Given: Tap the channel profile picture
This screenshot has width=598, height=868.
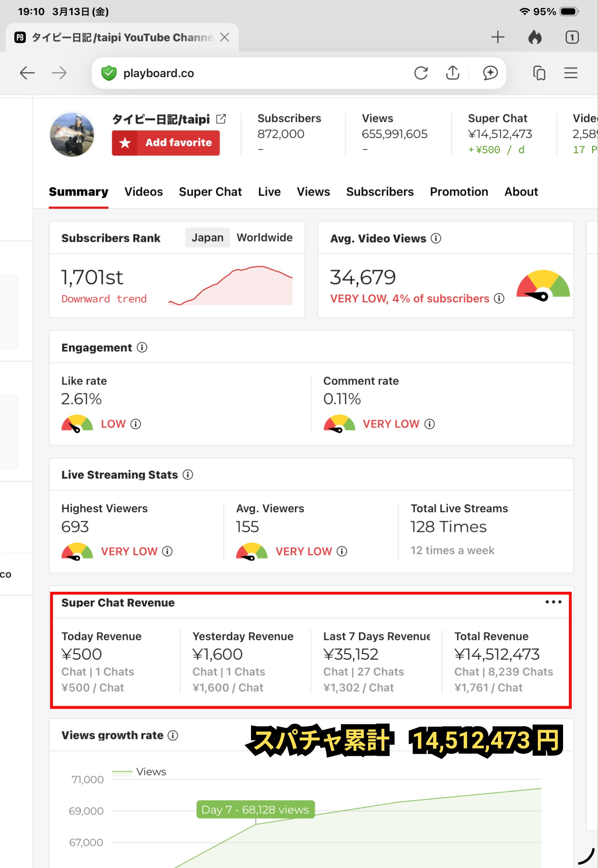Looking at the screenshot, I should (x=72, y=134).
